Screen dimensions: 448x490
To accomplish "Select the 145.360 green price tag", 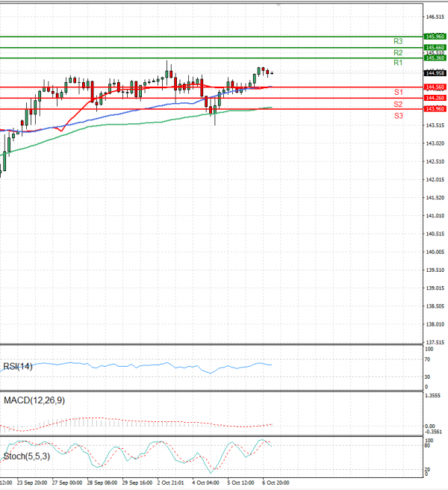I will coord(435,58).
